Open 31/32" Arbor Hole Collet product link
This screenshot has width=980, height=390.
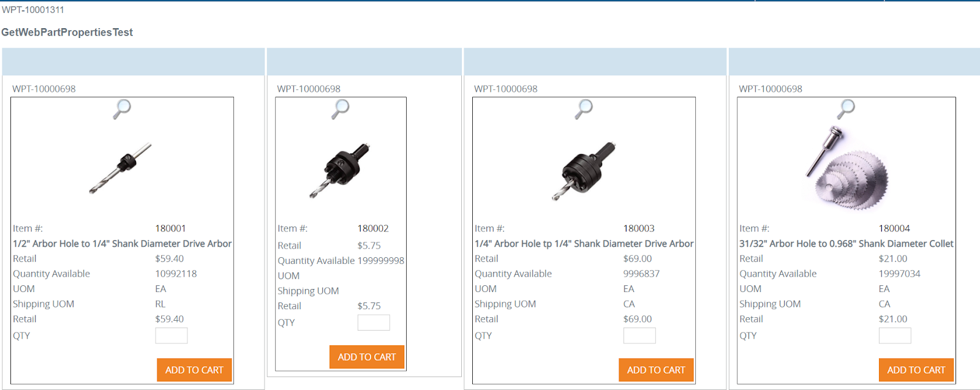click(x=846, y=244)
